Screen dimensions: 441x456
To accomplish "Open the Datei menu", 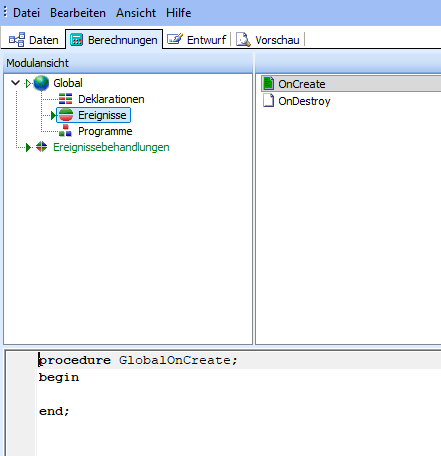I will pos(26,13).
